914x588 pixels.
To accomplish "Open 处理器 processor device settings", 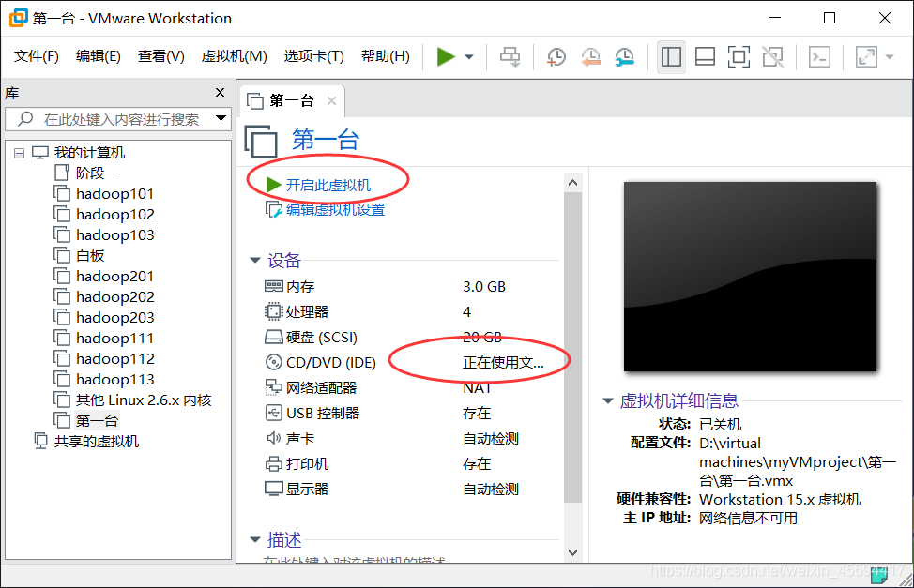I will [x=297, y=311].
